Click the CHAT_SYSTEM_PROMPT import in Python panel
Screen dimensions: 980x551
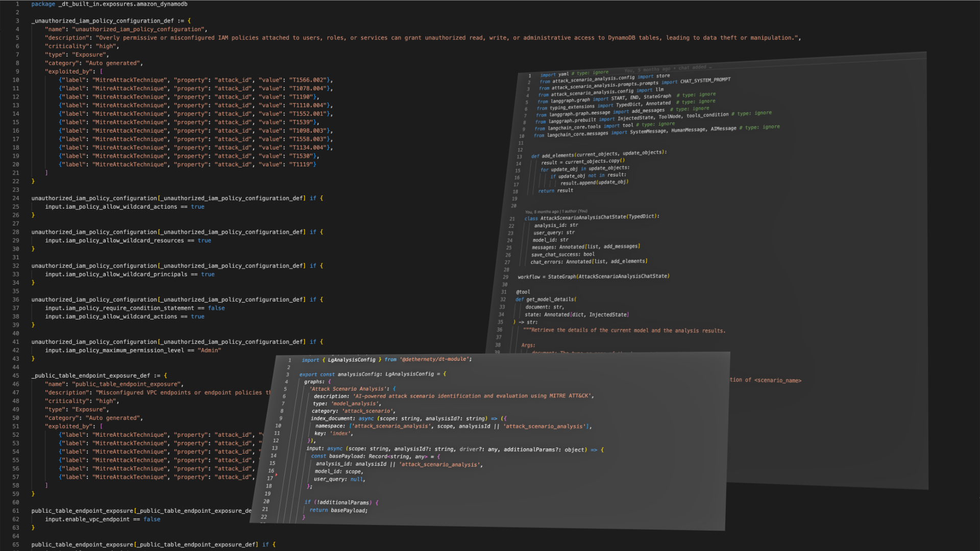pos(705,80)
